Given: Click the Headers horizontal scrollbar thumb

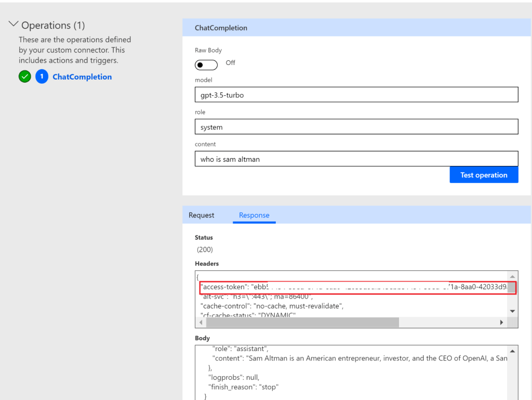Looking at the screenshot, I should pyautogui.click(x=302, y=322).
